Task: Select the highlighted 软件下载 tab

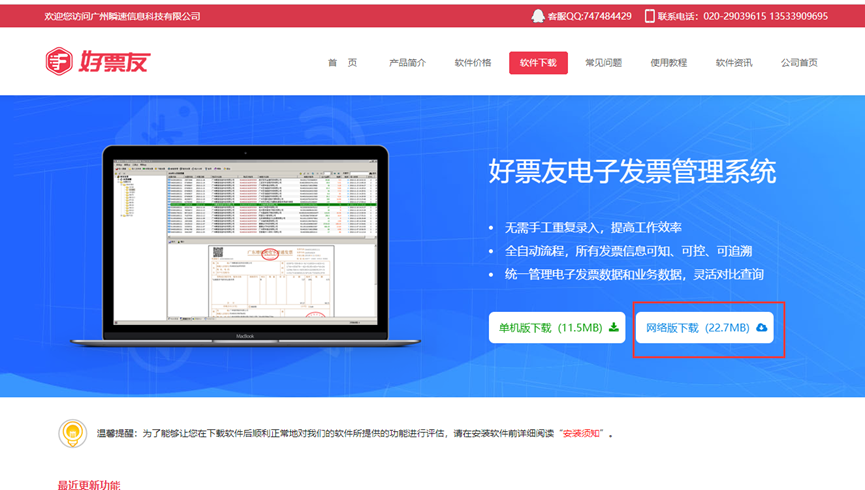Action: 538,63
